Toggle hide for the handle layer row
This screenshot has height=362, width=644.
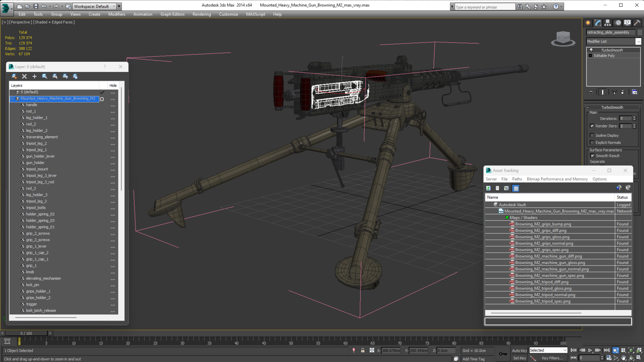pos(113,106)
